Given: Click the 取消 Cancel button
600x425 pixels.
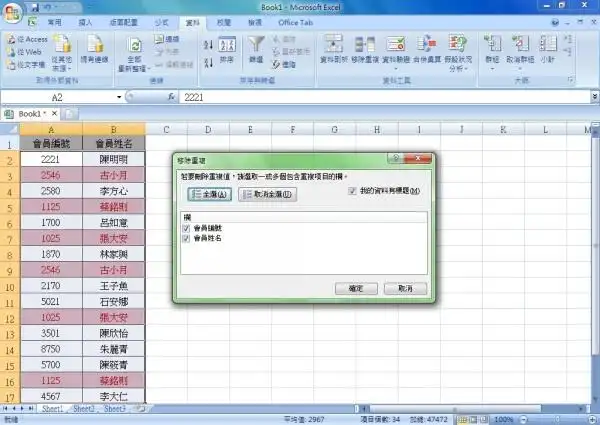Looking at the screenshot, I should pyautogui.click(x=405, y=288).
